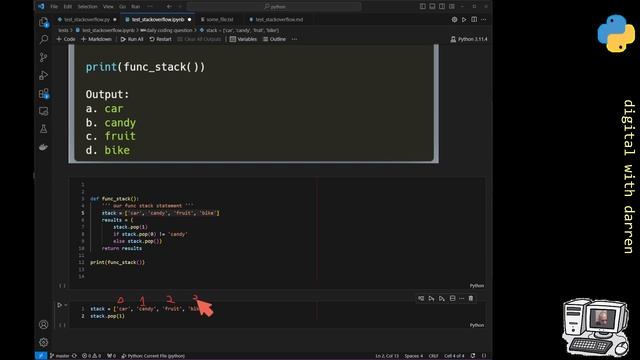This screenshot has height=360, width=640.
Task: Open the Run menu
Action: 136,7
